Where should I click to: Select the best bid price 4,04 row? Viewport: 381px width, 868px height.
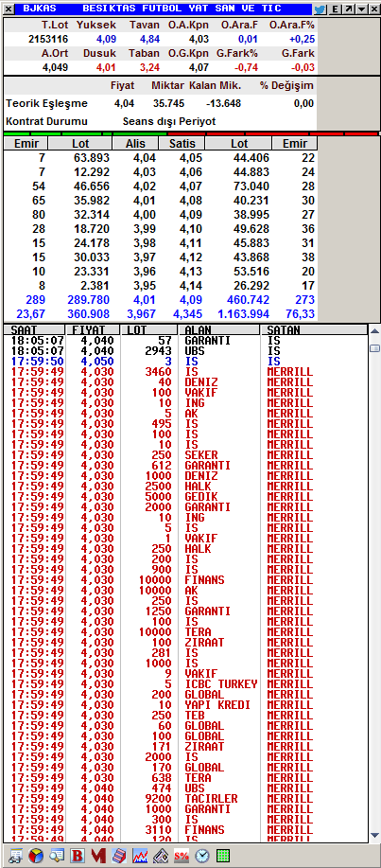(161, 158)
